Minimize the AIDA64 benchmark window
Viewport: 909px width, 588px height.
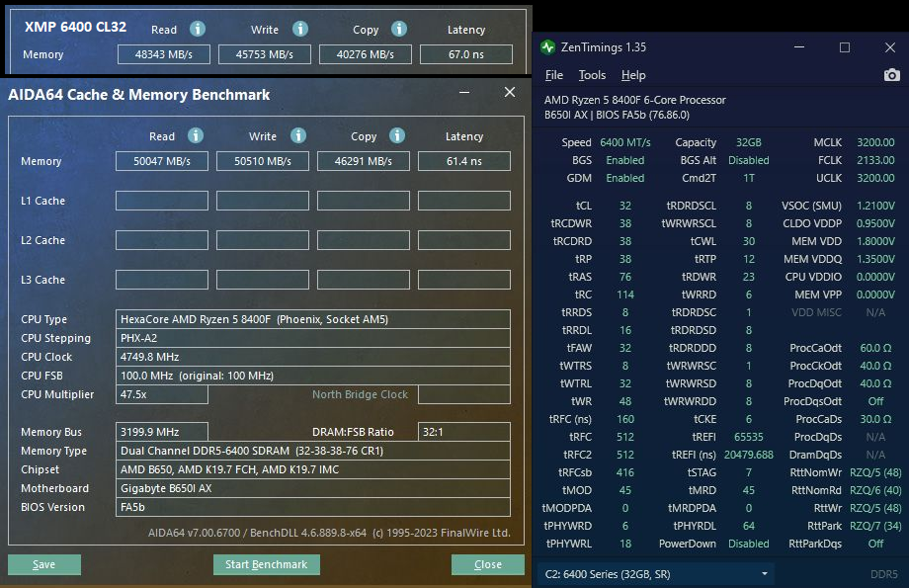tap(464, 92)
